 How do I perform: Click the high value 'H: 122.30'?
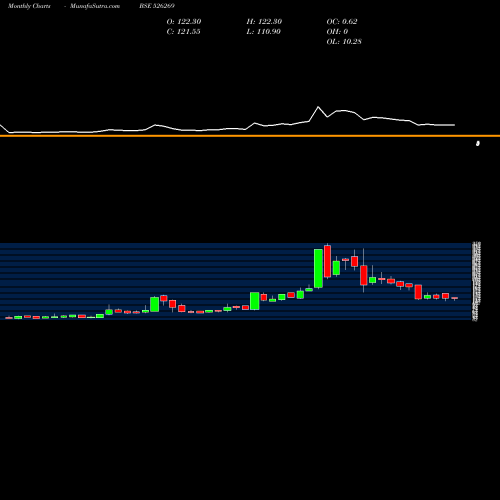pyautogui.click(x=264, y=22)
